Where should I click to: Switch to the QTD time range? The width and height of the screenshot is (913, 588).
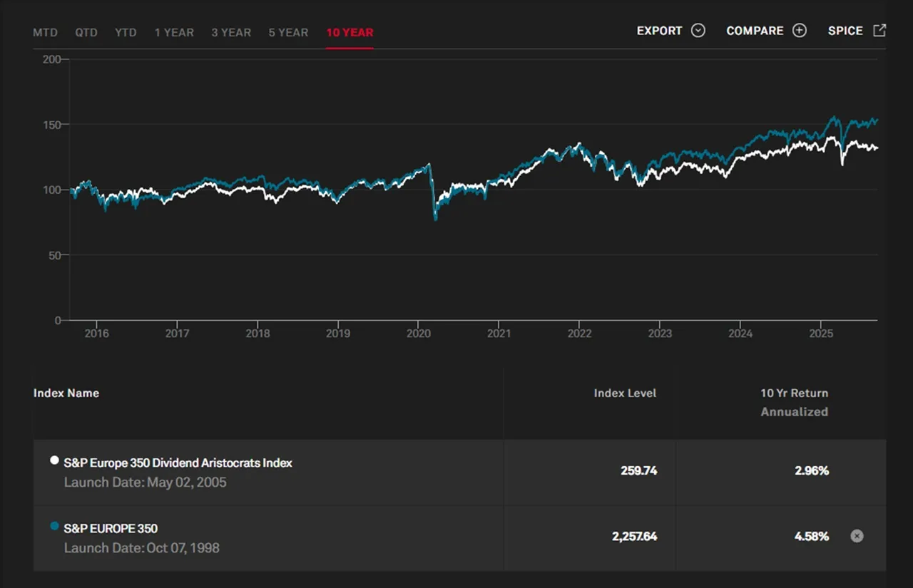click(86, 33)
